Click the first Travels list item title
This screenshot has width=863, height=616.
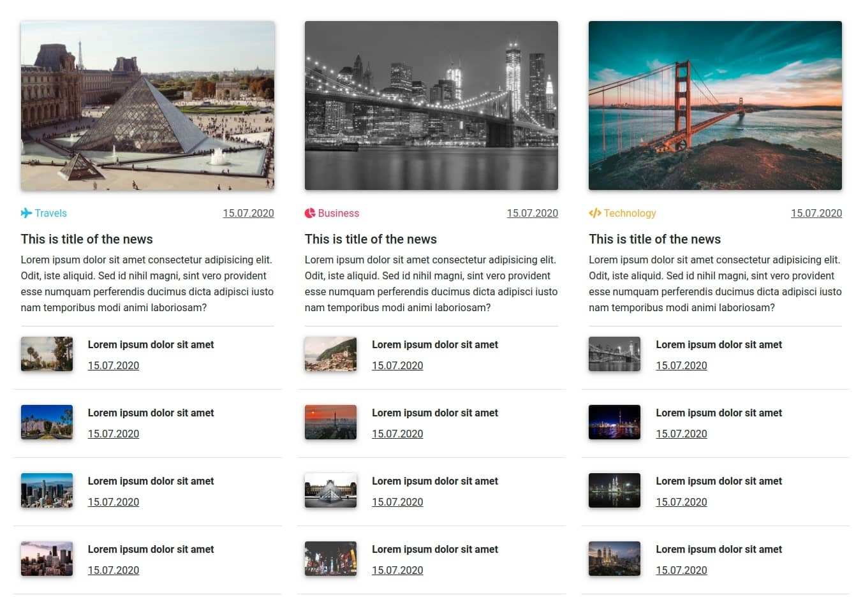click(x=151, y=344)
